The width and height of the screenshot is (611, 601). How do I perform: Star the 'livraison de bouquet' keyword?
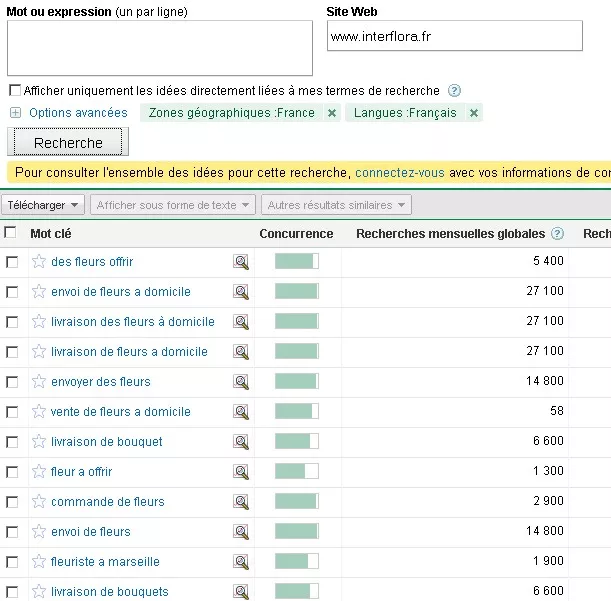[39, 442]
